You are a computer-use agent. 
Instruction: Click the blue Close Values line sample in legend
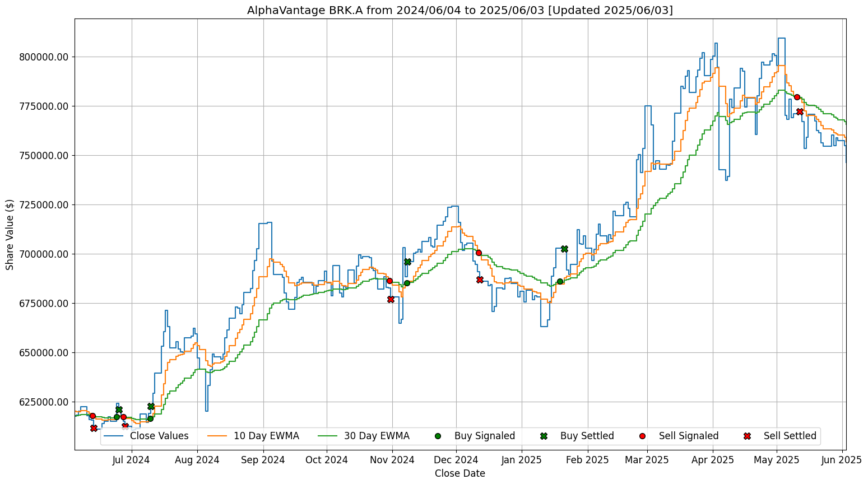coord(114,436)
